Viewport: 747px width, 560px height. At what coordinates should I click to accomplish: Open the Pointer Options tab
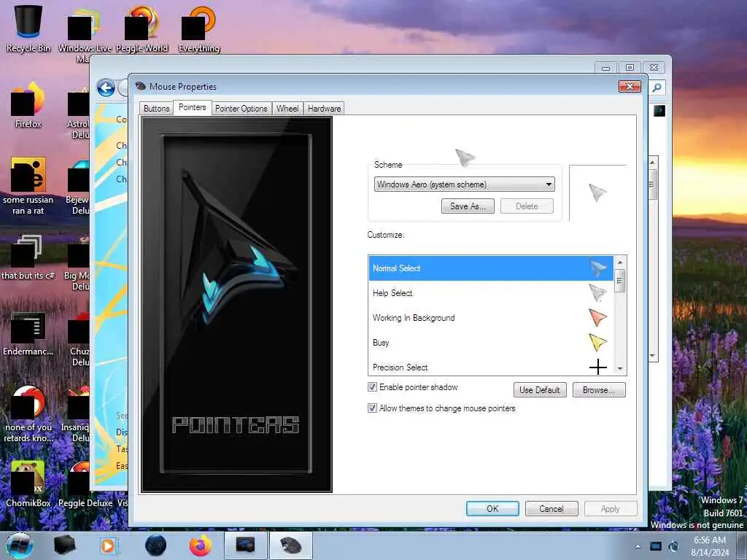click(x=241, y=109)
